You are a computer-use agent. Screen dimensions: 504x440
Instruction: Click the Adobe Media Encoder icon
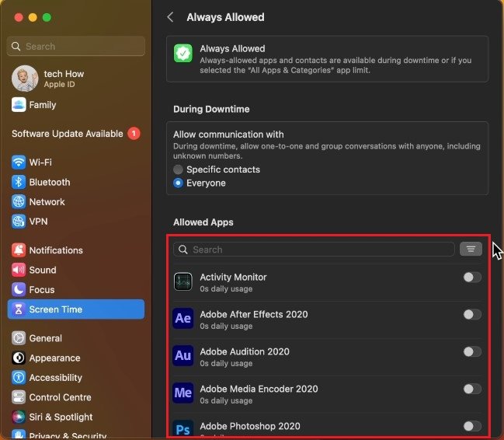183,393
